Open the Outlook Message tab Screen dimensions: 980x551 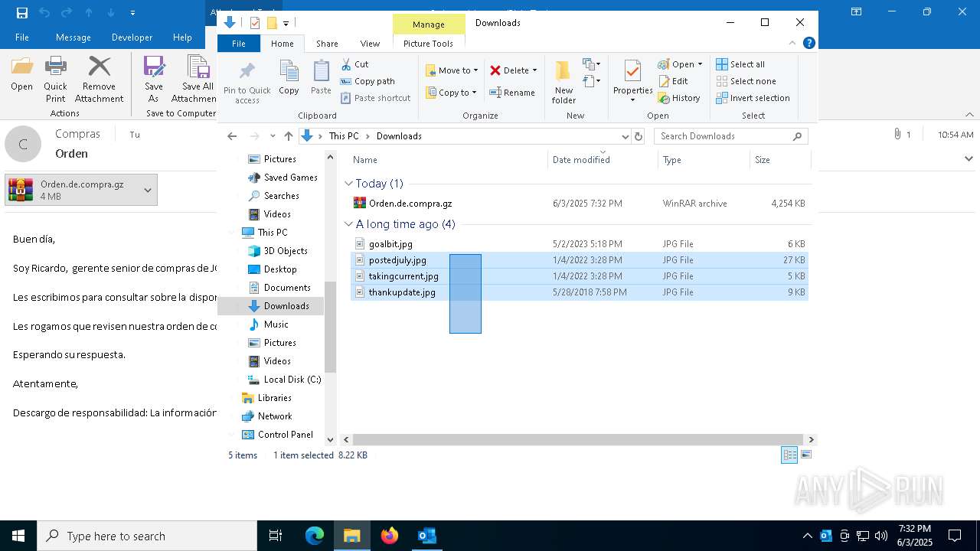pos(73,37)
